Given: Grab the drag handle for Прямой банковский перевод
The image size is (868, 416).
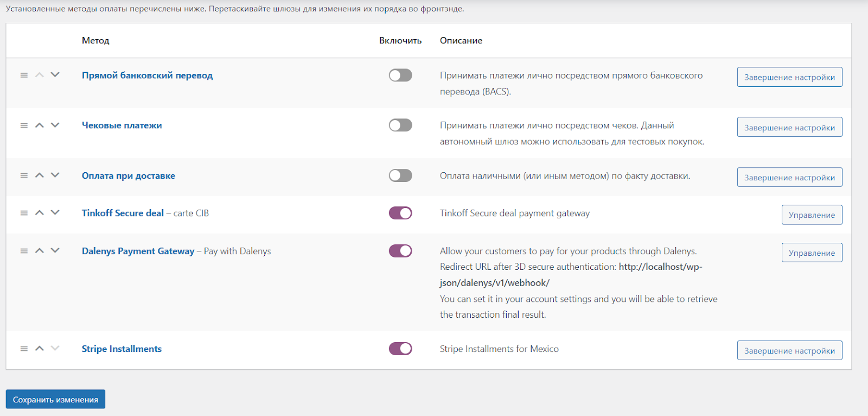Looking at the screenshot, I should 24,75.
